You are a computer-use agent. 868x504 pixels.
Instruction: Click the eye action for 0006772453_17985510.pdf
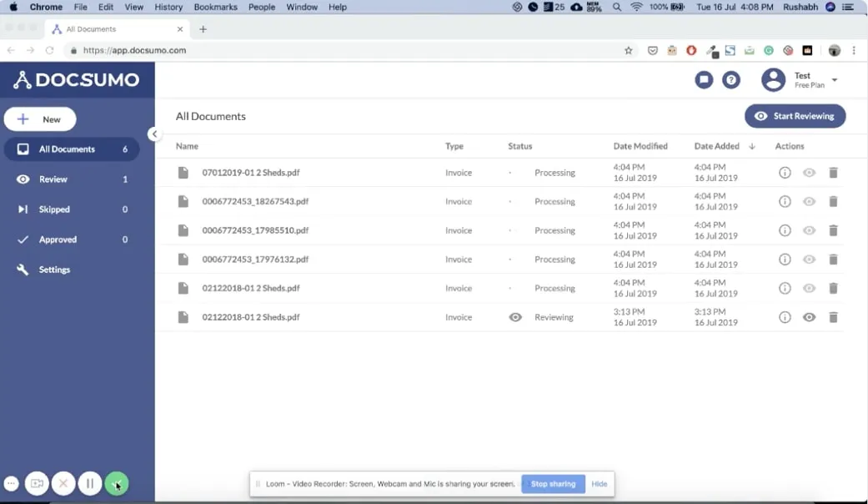[809, 230]
